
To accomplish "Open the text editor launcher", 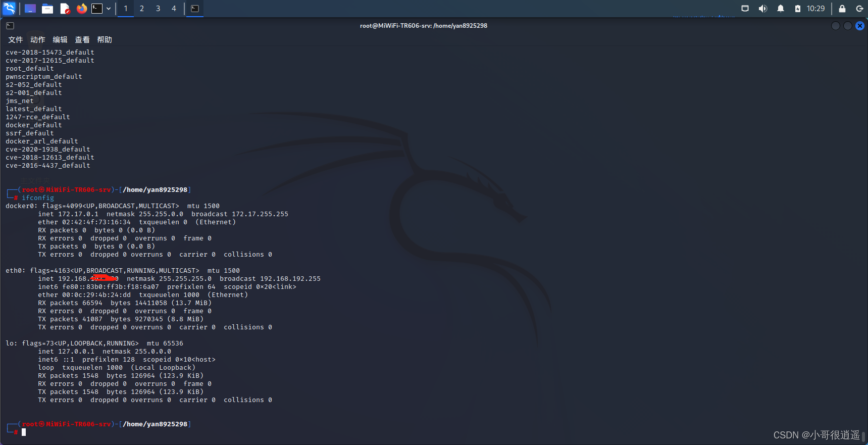I will (x=65, y=9).
